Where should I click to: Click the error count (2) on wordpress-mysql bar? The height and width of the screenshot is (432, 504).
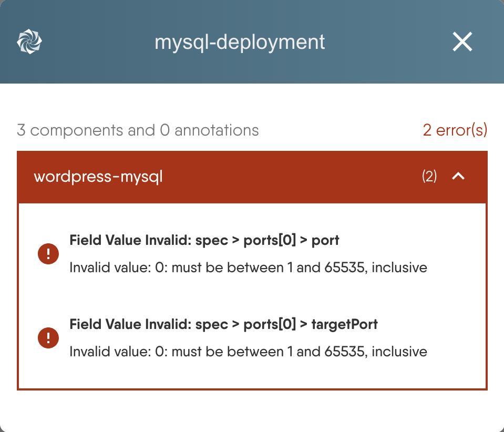(430, 177)
